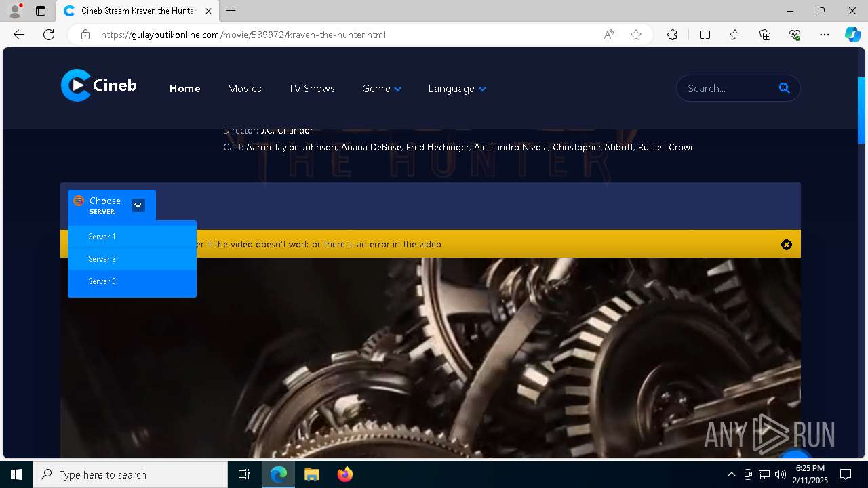Screen dimensions: 868x488
Task: Open the volume control
Action: 781,474
